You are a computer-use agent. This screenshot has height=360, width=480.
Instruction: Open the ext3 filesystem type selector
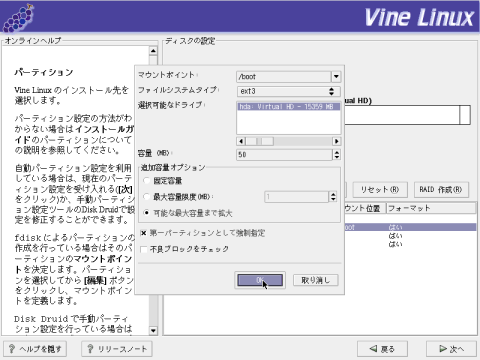(x=288, y=91)
